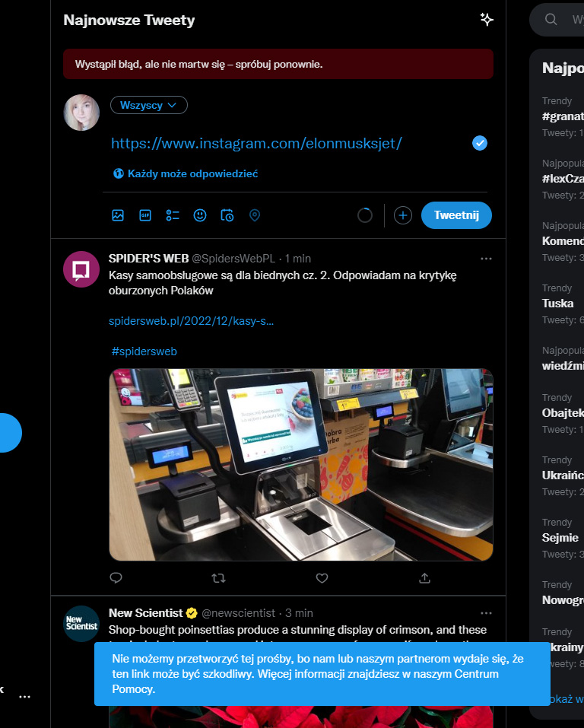The height and width of the screenshot is (728, 584).
Task: Click the blue checkmark in composer
Action: click(x=480, y=143)
